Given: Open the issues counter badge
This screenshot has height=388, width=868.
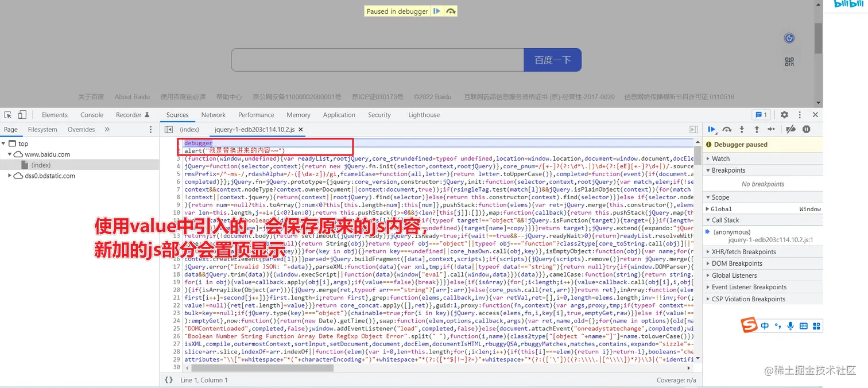Looking at the screenshot, I should pyautogui.click(x=761, y=115).
